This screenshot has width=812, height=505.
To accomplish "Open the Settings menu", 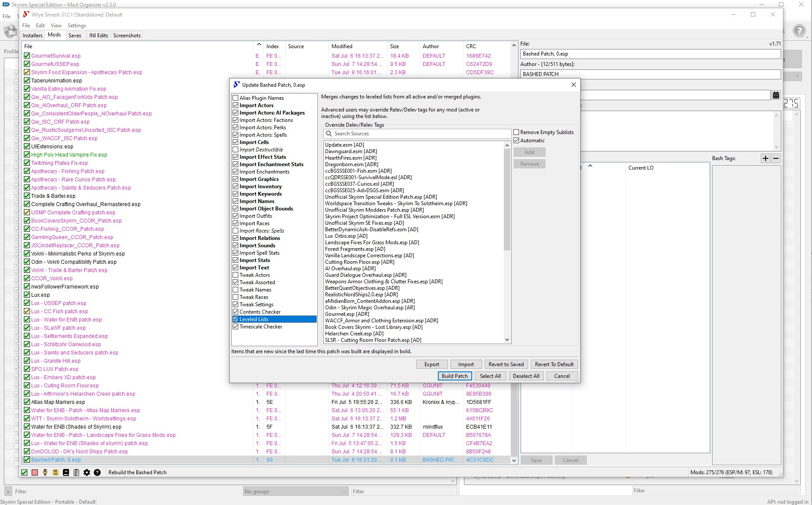I will click(77, 26).
